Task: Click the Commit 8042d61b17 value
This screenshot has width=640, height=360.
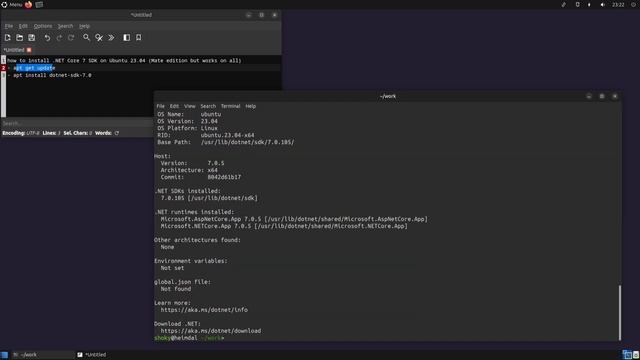Action: point(224,177)
